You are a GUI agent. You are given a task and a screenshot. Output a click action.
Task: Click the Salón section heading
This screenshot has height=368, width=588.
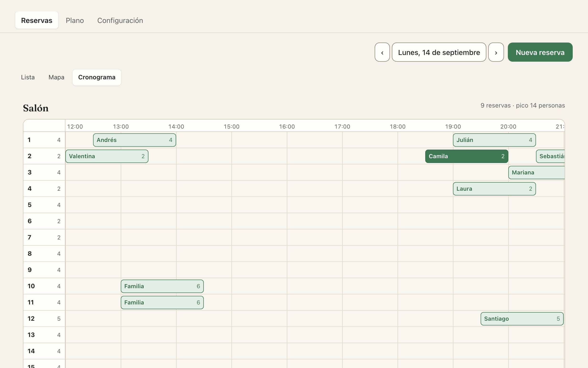click(36, 108)
